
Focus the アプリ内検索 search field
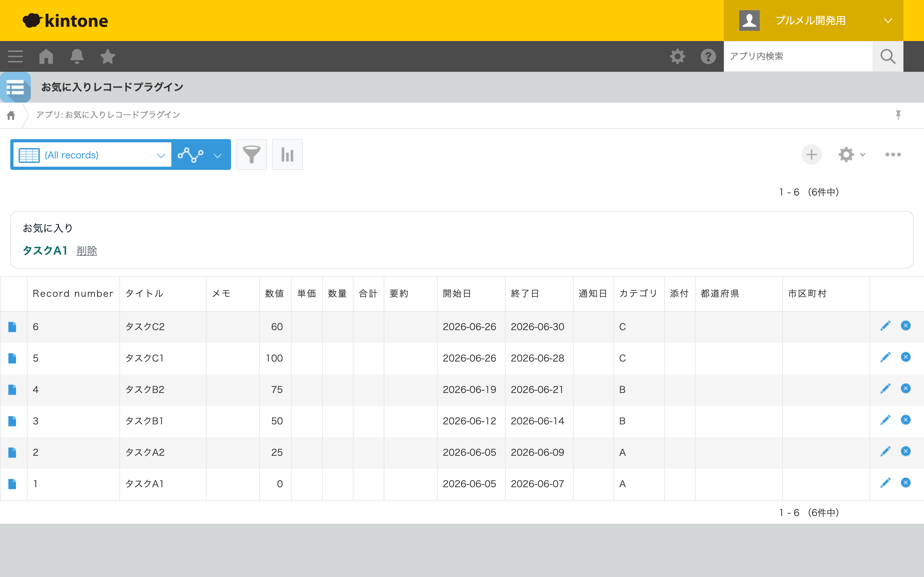[x=798, y=56]
